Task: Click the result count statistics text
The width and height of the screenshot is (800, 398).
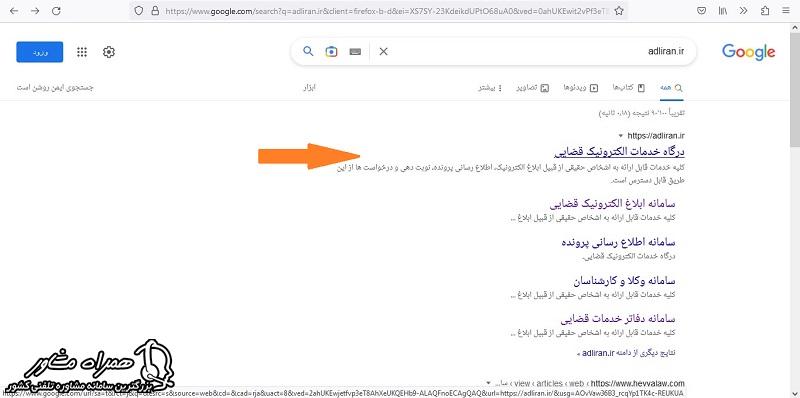Action: tap(642, 112)
